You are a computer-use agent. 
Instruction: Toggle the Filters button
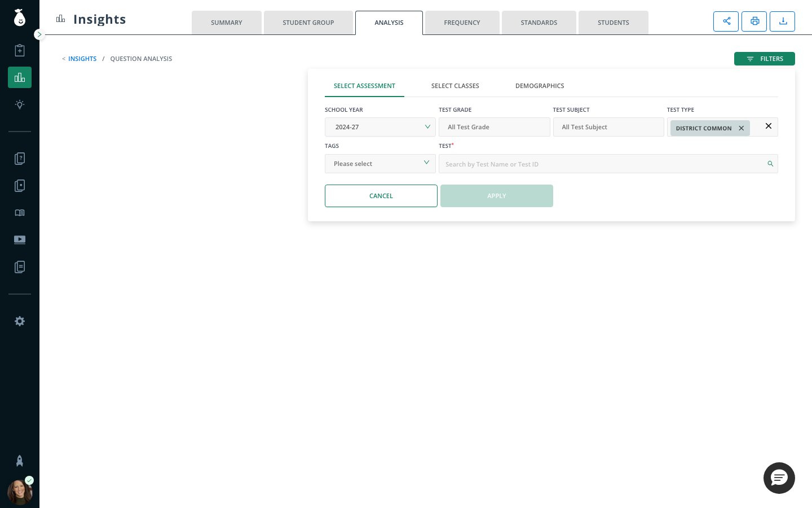[x=765, y=59]
